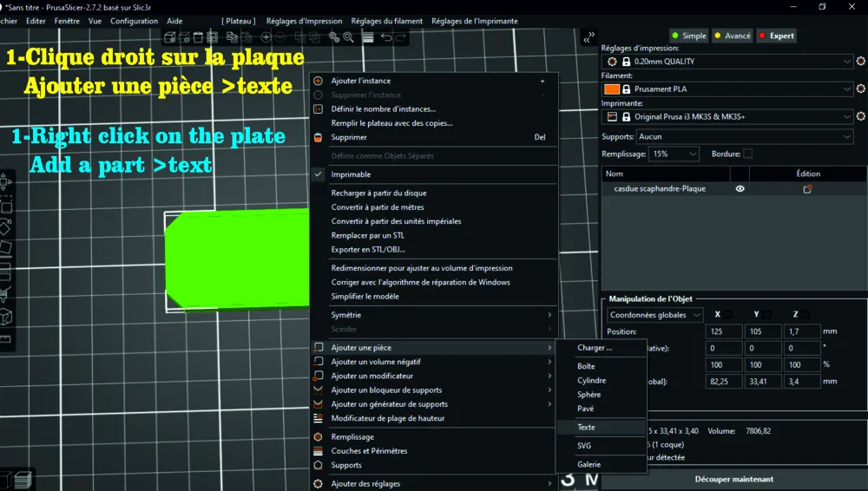Open the Prusament PLA filament dropdown
The image size is (868, 491).
click(727, 88)
